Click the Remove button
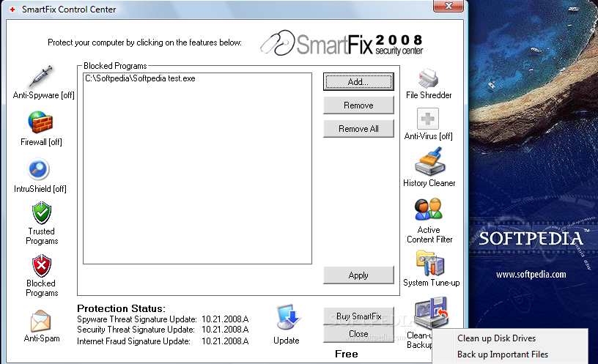The image size is (598, 364). pos(358,105)
